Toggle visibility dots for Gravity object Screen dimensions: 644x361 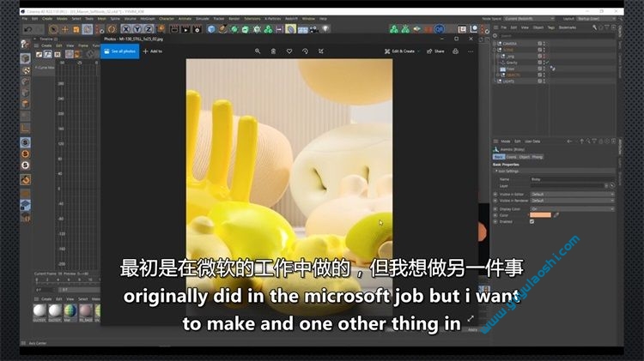pyautogui.click(x=544, y=63)
